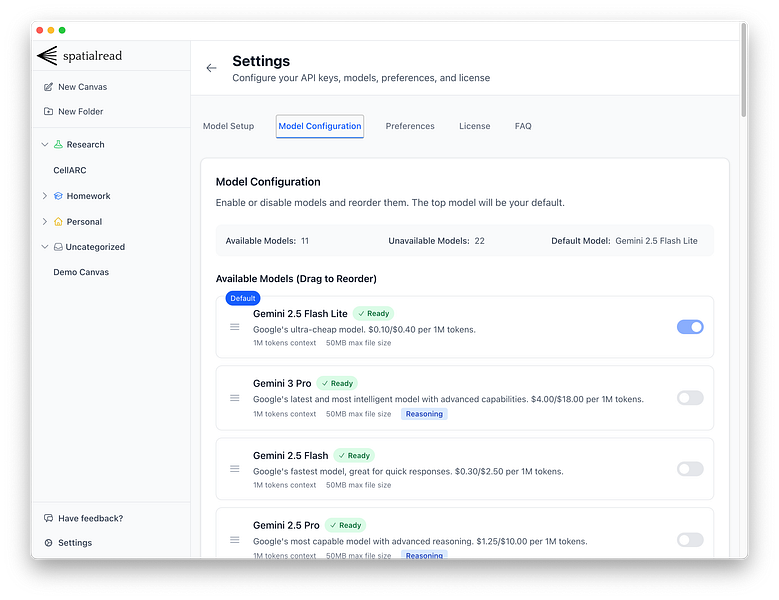Click the Gemini 2.5 Flash model name
Screen dimensions: 779x600
(291, 455)
